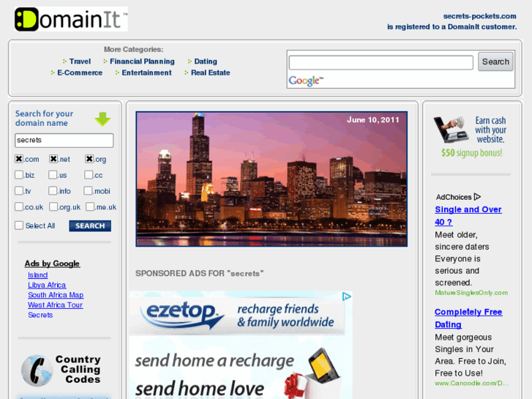Focus the domain name input with secrets
Screen dimensions: 532x399
[64, 141]
